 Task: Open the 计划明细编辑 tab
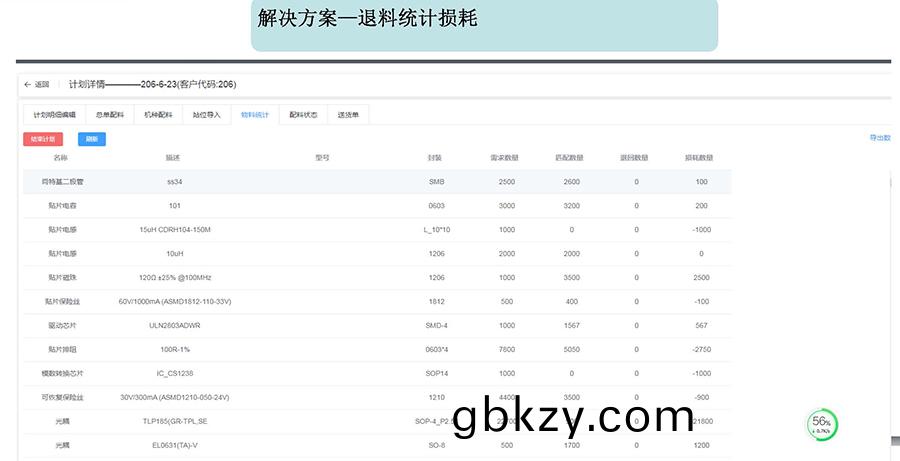tap(55, 115)
